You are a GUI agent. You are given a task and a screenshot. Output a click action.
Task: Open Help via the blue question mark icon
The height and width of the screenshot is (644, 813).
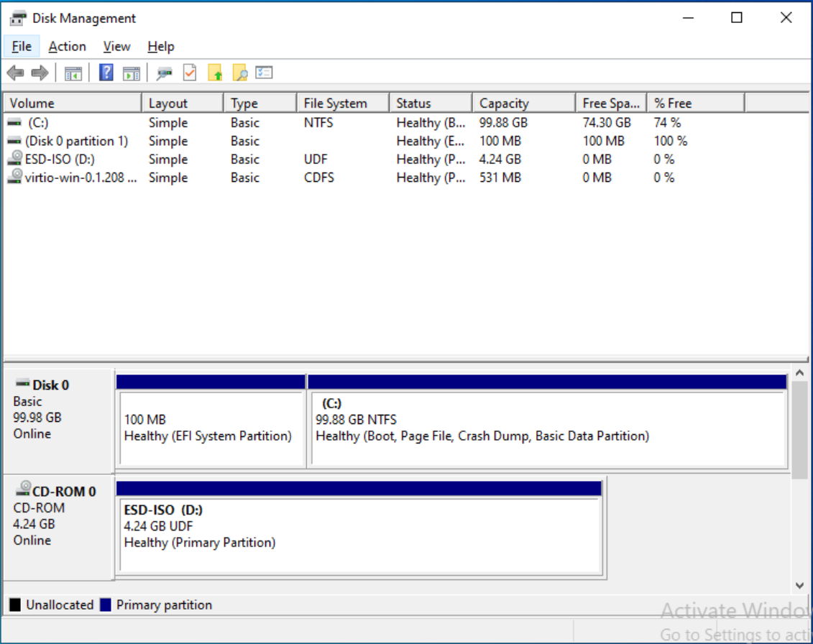pos(106,72)
